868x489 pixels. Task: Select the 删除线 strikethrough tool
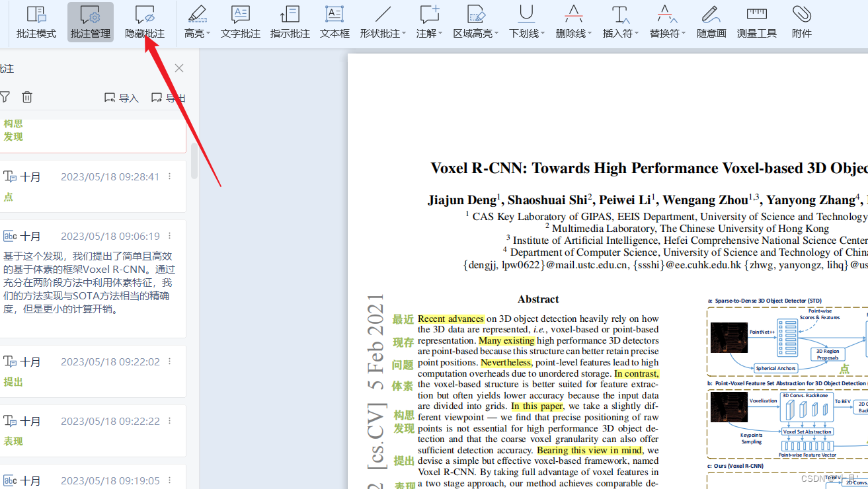(571, 22)
